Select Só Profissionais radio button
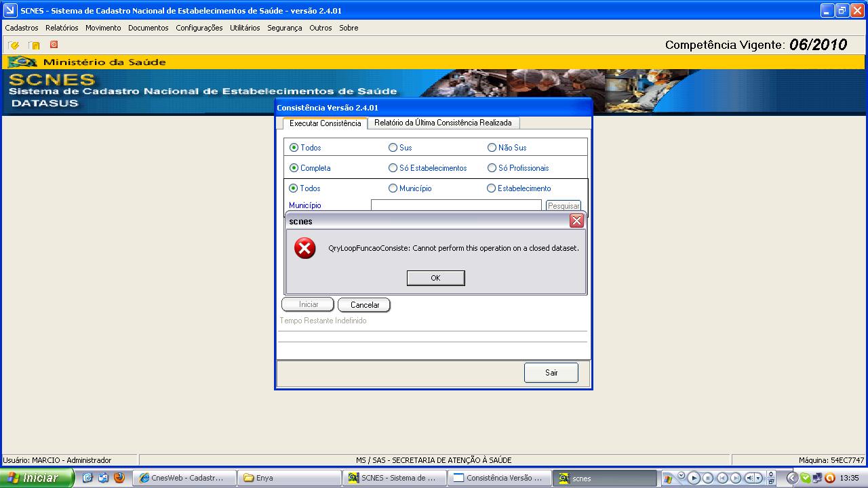The width and height of the screenshot is (868, 488). pos(492,168)
